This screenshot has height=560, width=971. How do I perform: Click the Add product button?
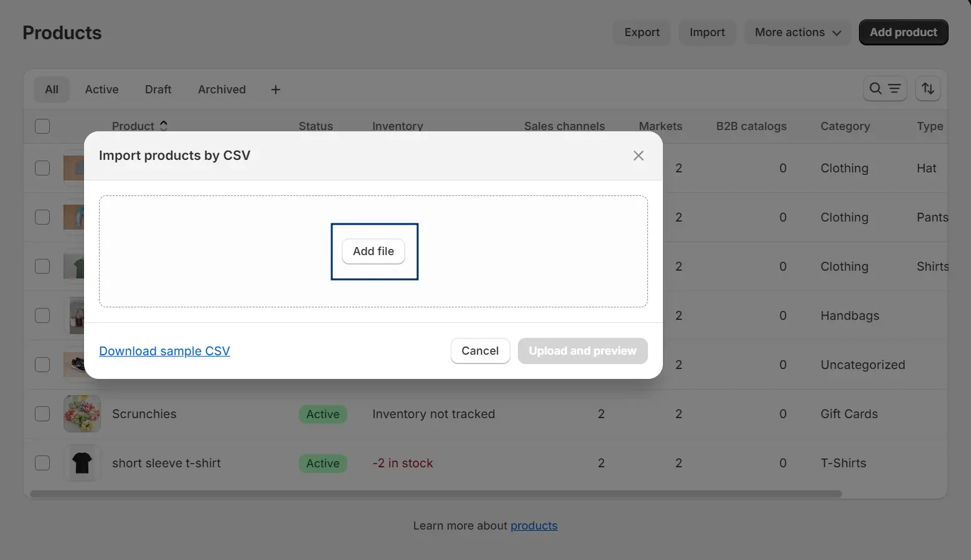coord(904,32)
